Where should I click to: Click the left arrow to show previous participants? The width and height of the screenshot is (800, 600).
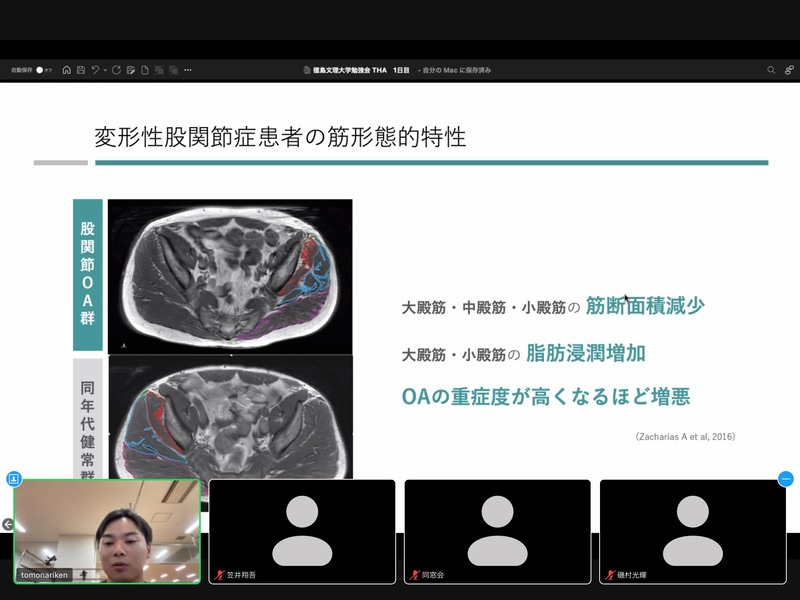[7, 524]
